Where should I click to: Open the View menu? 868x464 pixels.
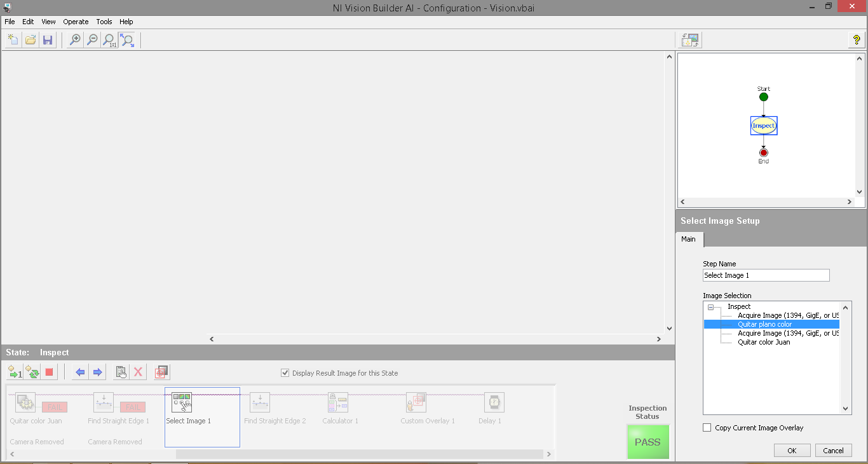click(48, 22)
